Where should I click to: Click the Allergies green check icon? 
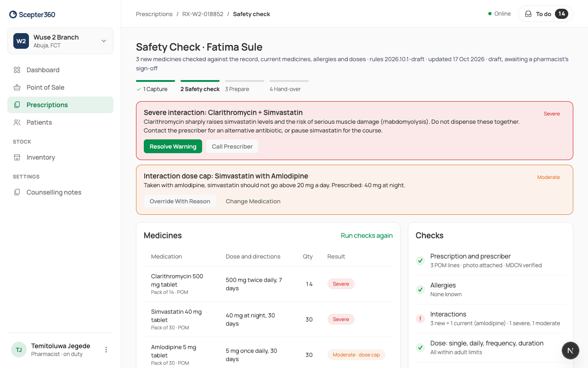420,289
